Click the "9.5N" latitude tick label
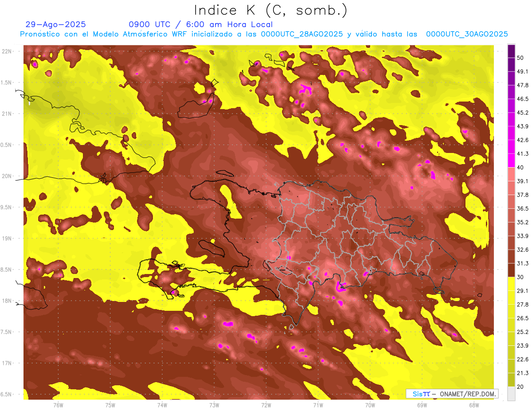 pyautogui.click(x=7, y=207)
